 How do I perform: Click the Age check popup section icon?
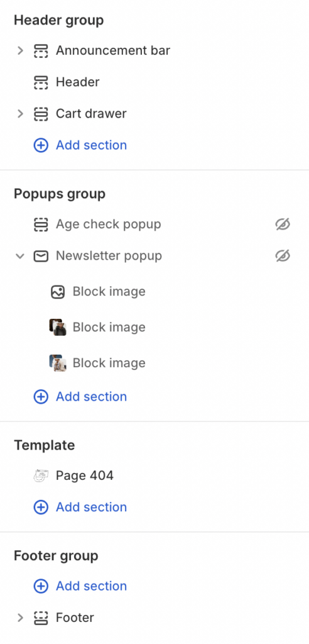[41, 225]
